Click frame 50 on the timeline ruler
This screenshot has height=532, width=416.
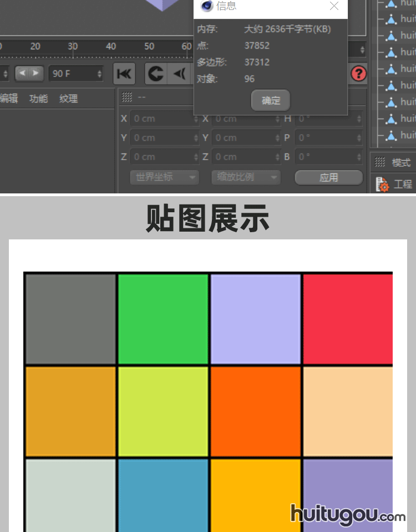[x=149, y=46]
